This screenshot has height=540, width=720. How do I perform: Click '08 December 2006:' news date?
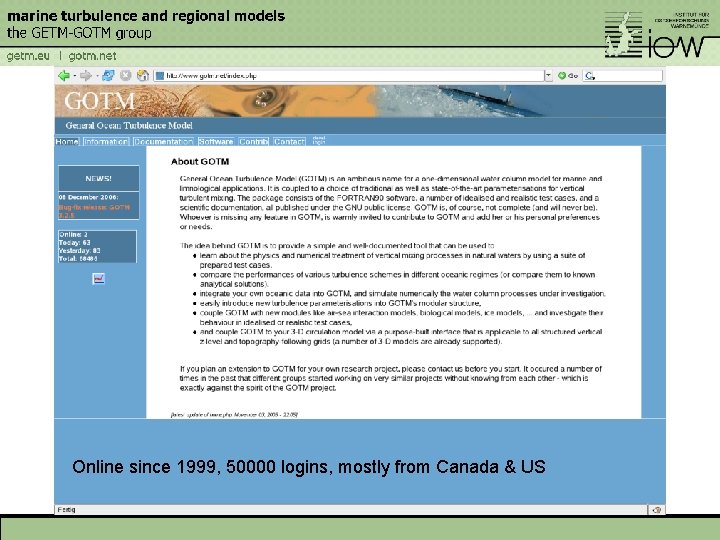[x=88, y=197]
